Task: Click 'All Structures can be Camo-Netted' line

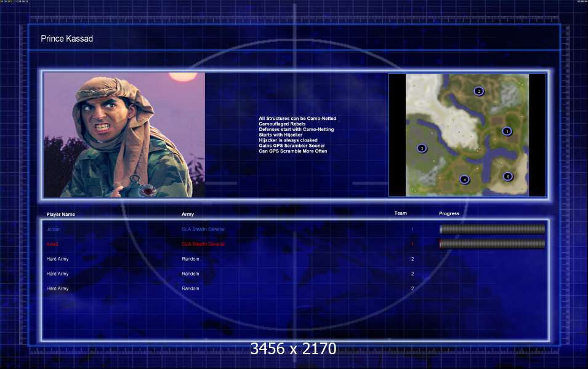Action: click(x=297, y=118)
